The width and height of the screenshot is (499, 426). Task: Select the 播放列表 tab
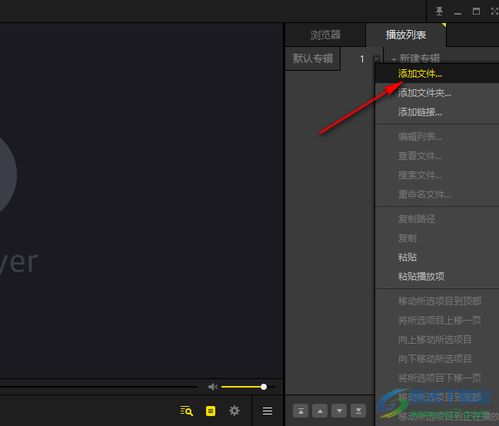click(x=406, y=35)
